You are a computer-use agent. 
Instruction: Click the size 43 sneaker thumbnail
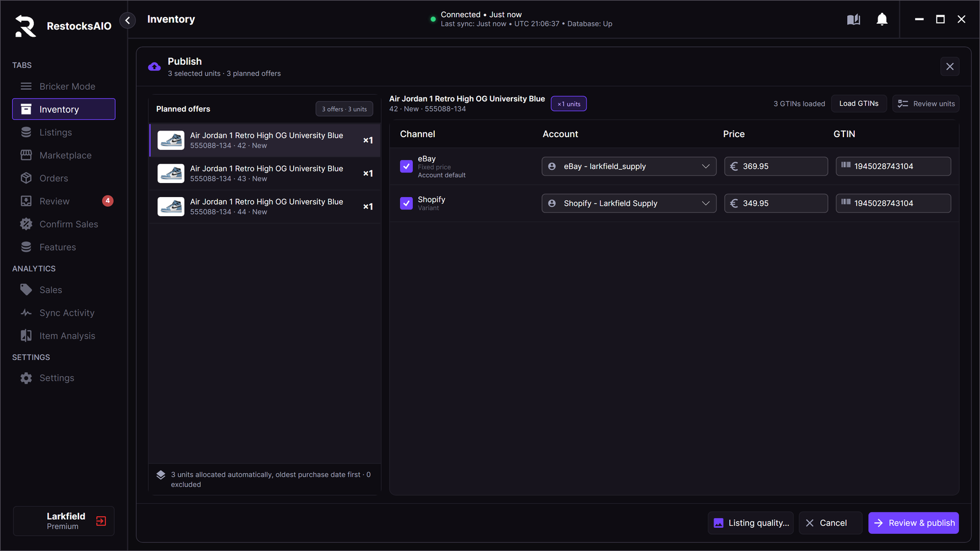click(171, 173)
